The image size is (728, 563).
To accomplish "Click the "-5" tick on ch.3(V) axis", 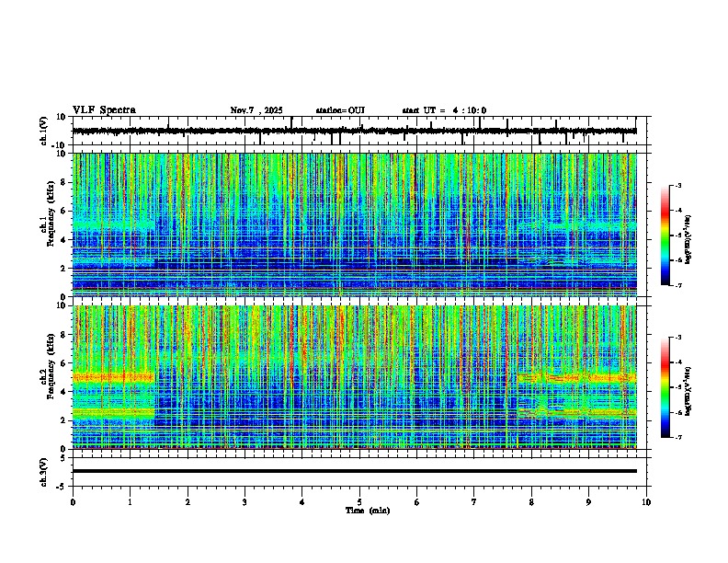I will (63, 487).
